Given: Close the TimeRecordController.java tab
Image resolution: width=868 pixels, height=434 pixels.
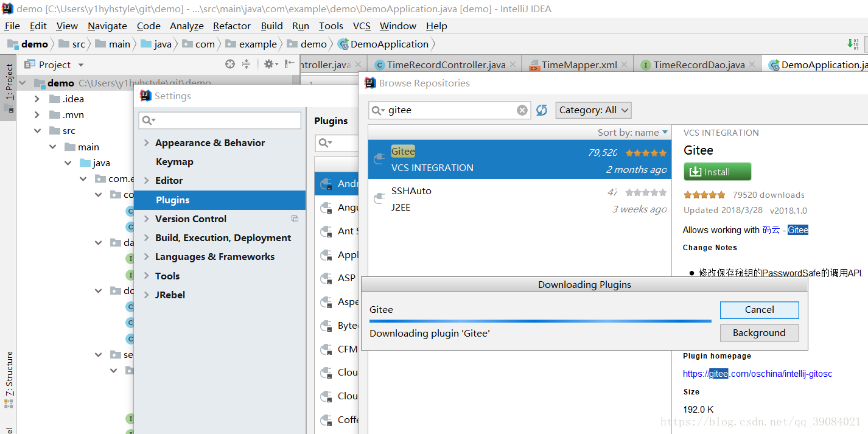Looking at the screenshot, I should click(513, 65).
